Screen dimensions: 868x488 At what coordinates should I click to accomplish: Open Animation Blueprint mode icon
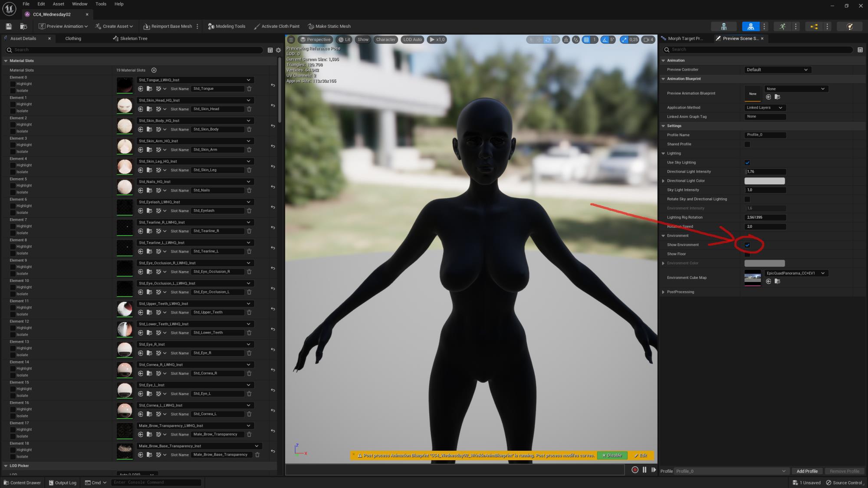tap(814, 26)
